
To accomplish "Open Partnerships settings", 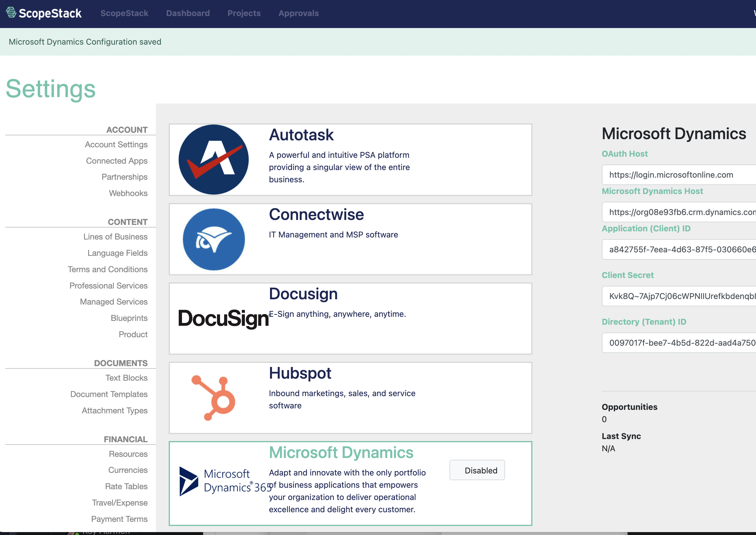I will pyautogui.click(x=125, y=177).
